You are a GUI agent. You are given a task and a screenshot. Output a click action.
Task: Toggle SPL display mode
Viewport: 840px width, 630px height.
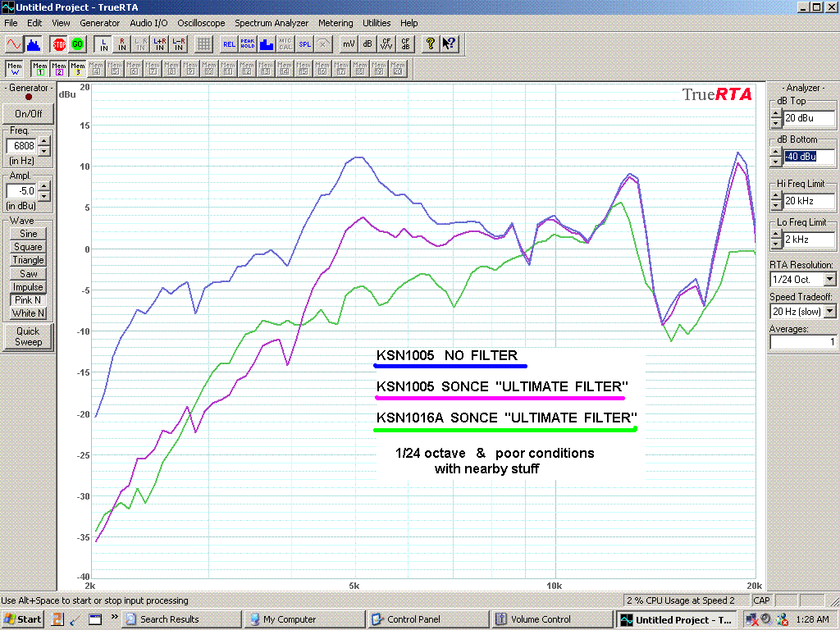(x=304, y=44)
